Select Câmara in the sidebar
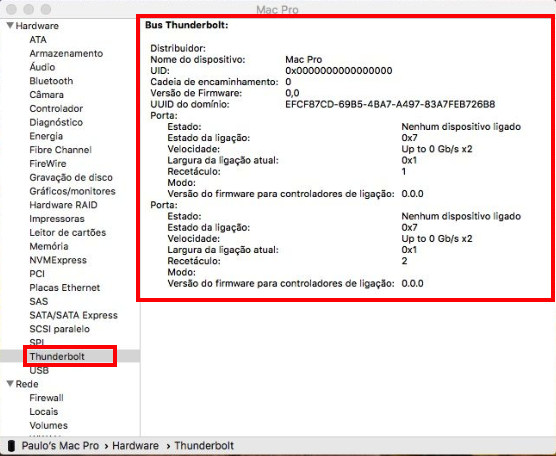The image size is (556, 456). click(x=46, y=95)
